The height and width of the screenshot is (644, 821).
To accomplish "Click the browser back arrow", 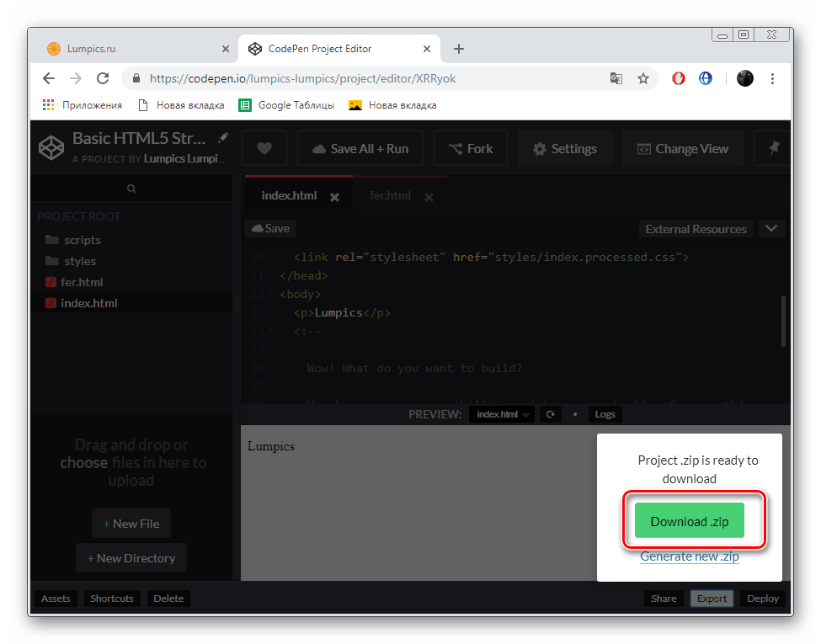I will pos(48,77).
